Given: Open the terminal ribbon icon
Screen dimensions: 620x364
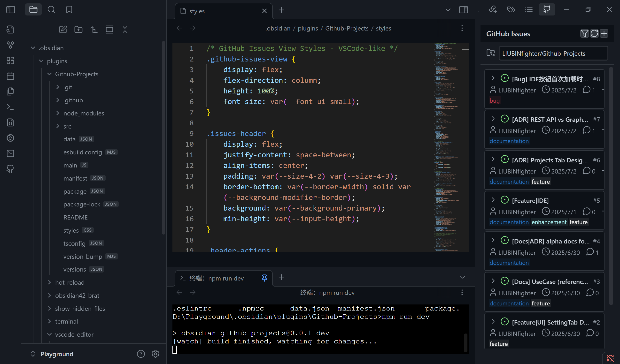Looking at the screenshot, I should tap(10, 153).
